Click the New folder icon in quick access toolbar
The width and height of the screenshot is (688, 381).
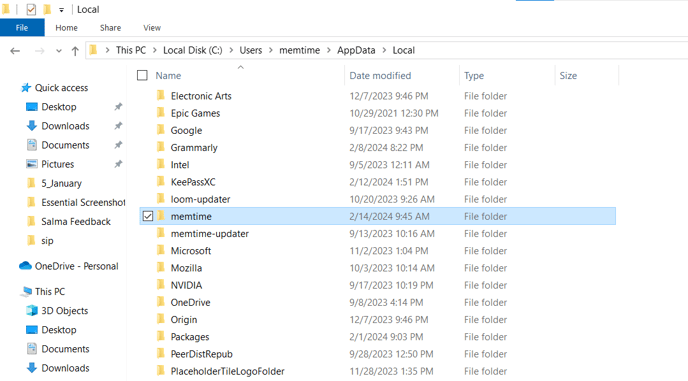click(47, 9)
